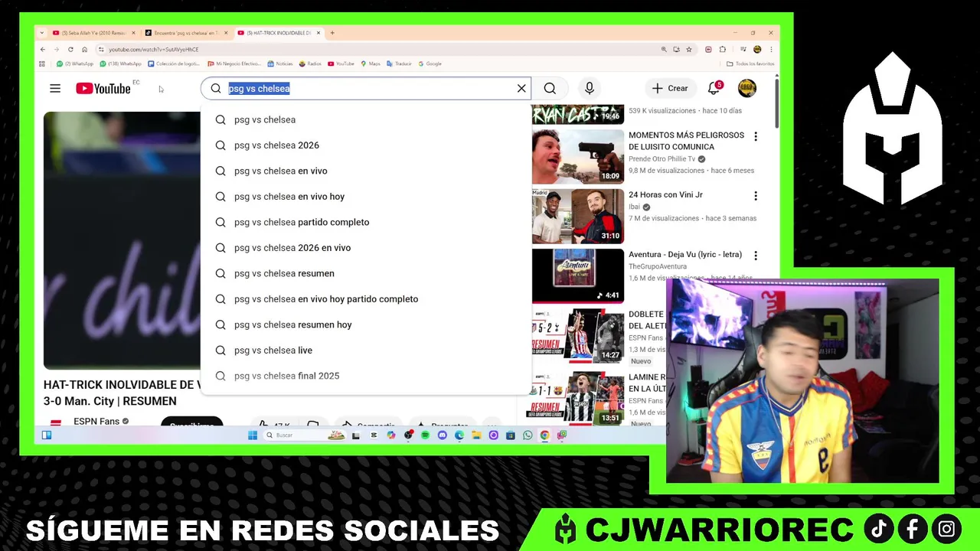
Task: Open 'MOMENTOS MÁS PELIGROSOS DE LUISITO COMUNICA' title
Action: click(x=686, y=141)
